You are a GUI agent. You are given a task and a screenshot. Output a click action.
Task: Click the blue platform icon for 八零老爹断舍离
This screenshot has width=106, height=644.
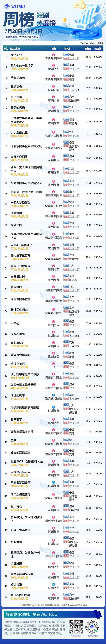53,482
